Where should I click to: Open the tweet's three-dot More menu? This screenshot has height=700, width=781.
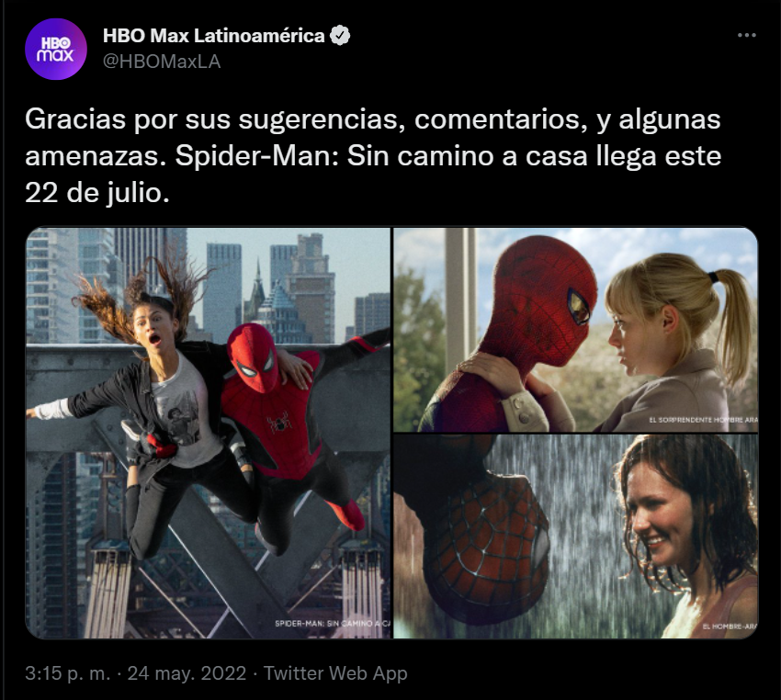747,35
